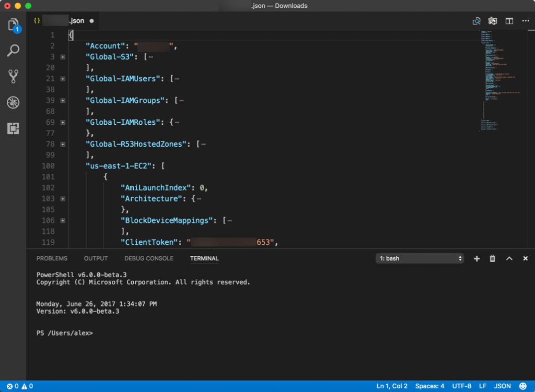Kill the terminal using trash icon
This screenshot has height=392, width=535.
click(492, 258)
